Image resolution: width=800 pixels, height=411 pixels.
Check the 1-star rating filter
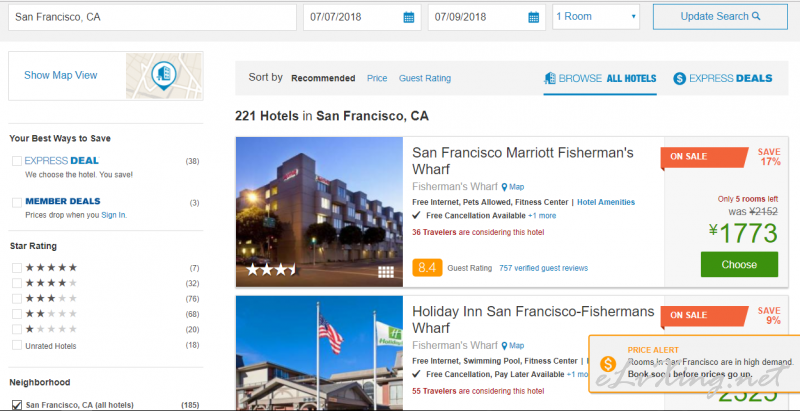pyautogui.click(x=17, y=329)
